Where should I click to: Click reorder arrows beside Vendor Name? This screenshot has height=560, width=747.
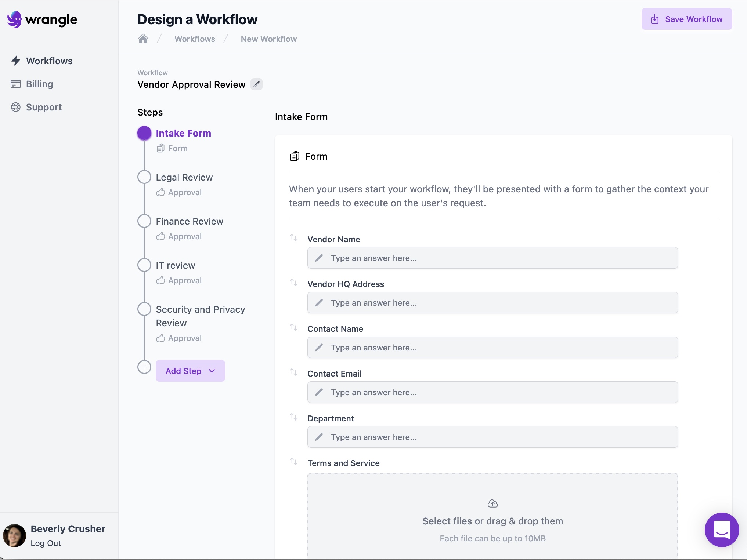point(293,237)
